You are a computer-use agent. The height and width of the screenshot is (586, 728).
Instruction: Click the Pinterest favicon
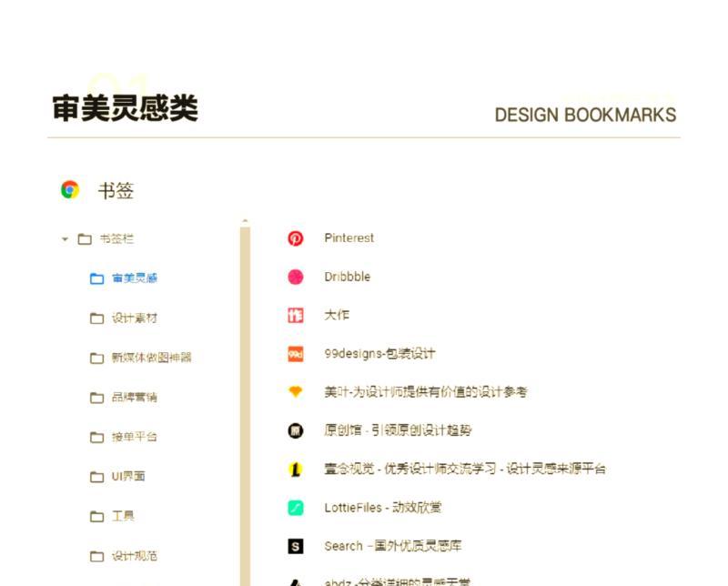pyautogui.click(x=296, y=238)
